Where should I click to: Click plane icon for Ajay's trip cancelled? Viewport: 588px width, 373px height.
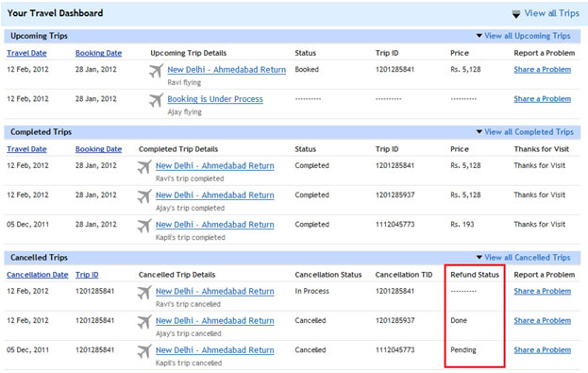click(144, 321)
